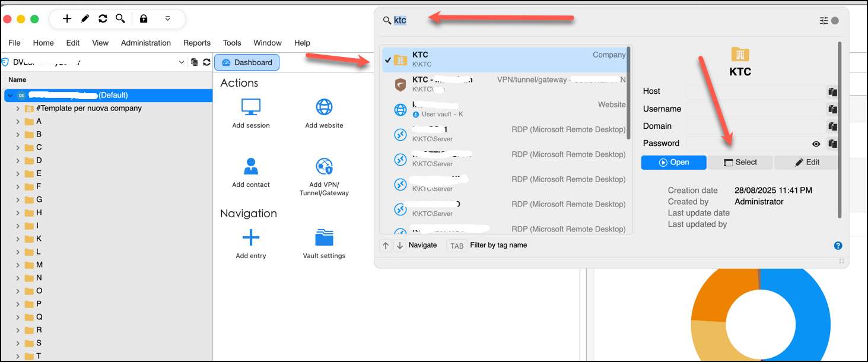Viewport: 868px width, 362px height.
Task: Click the up arrow Navigate key
Action: pos(386,246)
